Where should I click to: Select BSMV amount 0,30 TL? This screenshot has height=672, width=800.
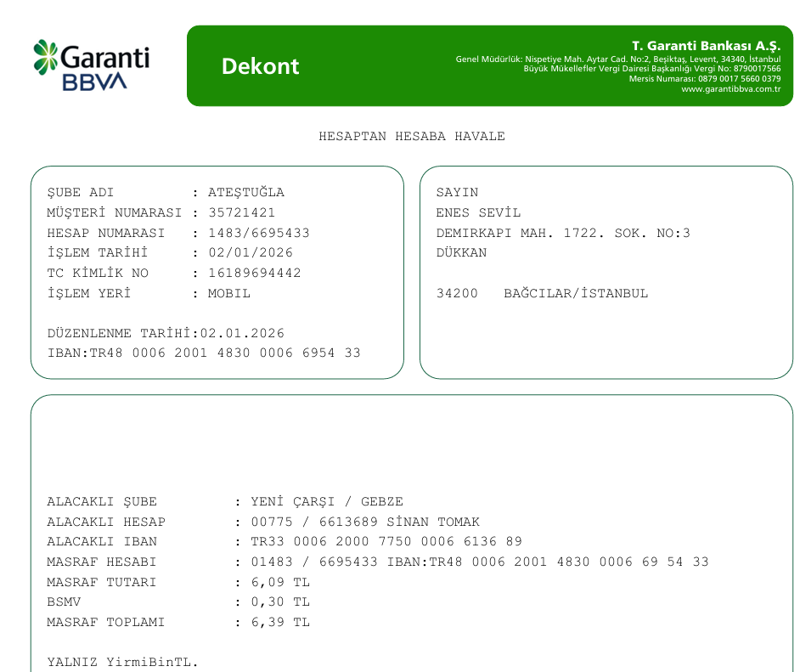coord(280,602)
